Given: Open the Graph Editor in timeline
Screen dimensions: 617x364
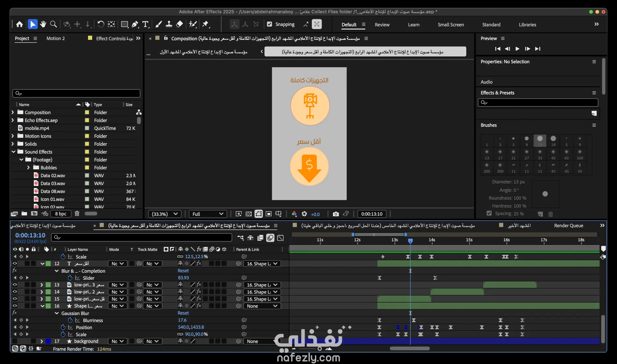Looking at the screenshot, I should point(281,238).
